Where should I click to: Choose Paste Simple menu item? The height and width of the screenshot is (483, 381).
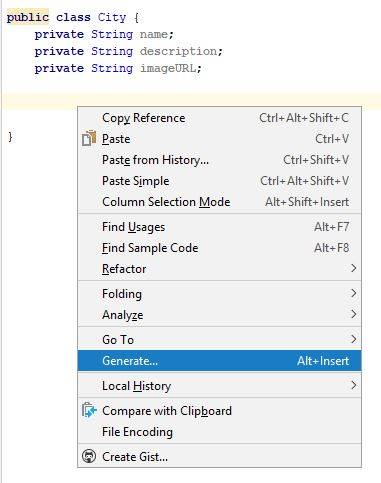coord(219,181)
